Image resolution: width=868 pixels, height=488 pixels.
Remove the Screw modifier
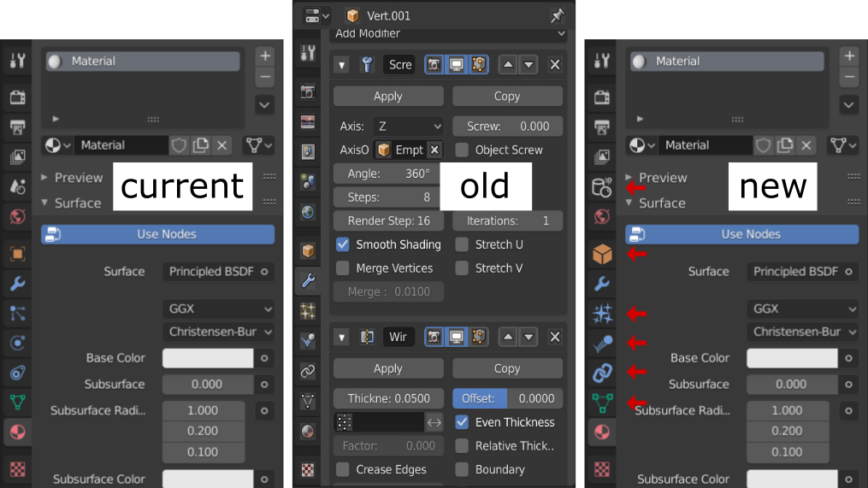click(555, 65)
